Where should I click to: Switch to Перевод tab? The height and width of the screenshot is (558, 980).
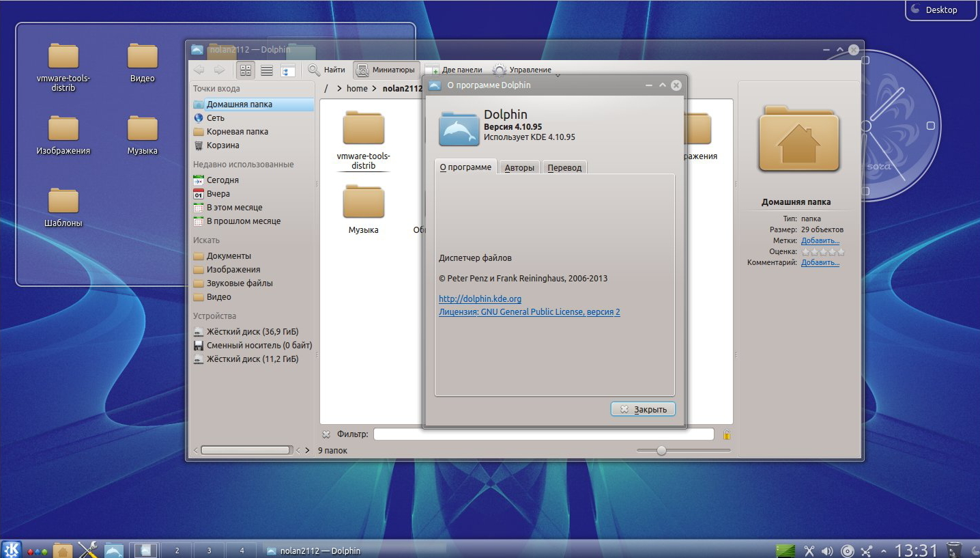pyautogui.click(x=564, y=168)
